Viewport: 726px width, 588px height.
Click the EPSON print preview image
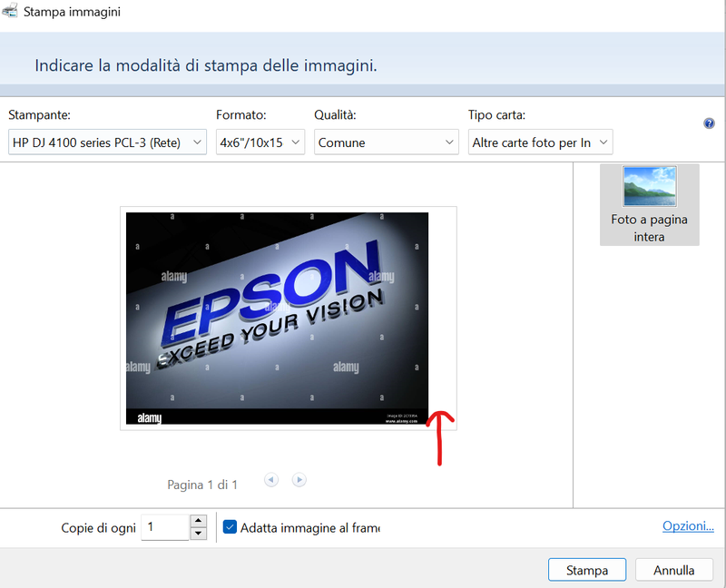[x=277, y=318]
